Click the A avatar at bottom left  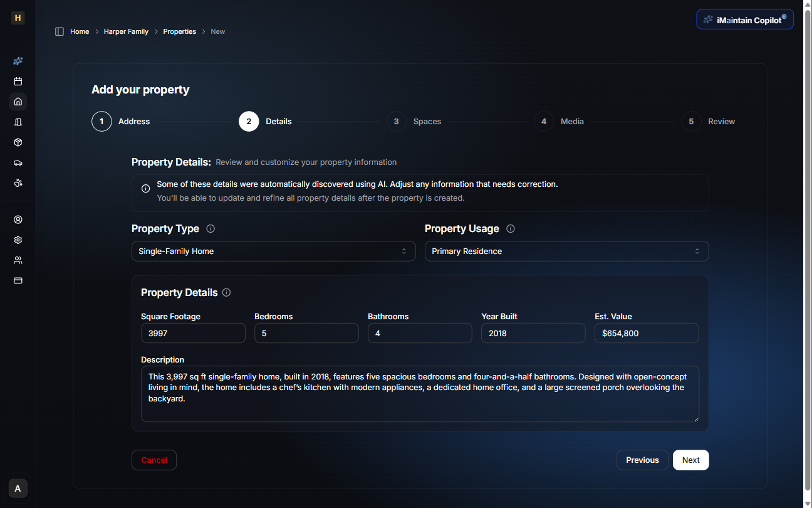click(x=17, y=488)
